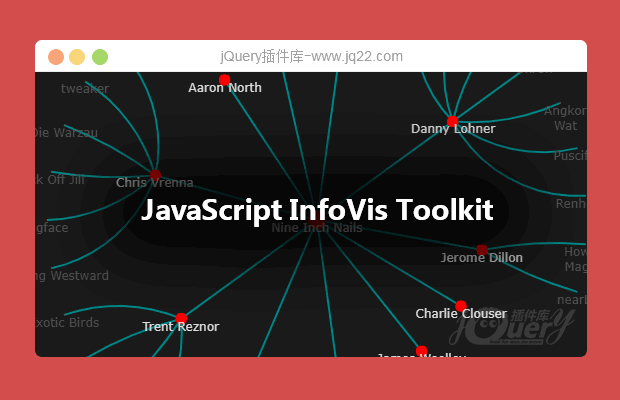Click the Trent Reznor label
Screen dimensions: 620x400
(x=181, y=326)
